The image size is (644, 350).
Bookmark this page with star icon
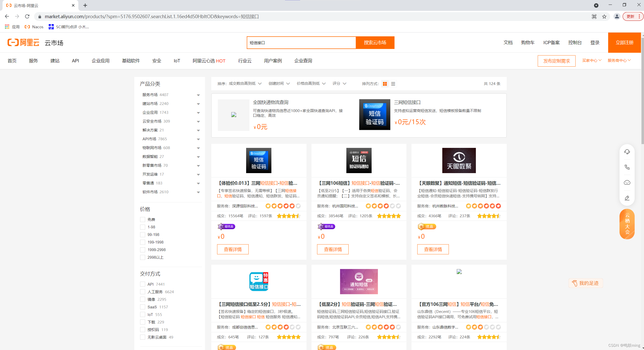pyautogui.click(x=604, y=16)
